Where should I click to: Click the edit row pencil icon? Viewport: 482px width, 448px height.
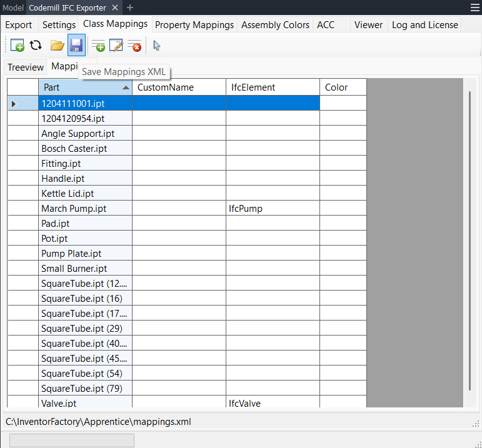[116, 46]
